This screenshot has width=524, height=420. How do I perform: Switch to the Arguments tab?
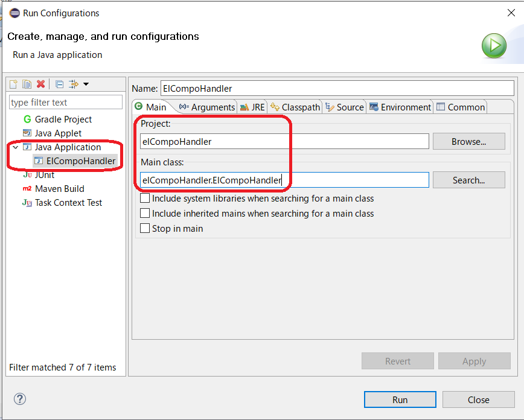211,107
